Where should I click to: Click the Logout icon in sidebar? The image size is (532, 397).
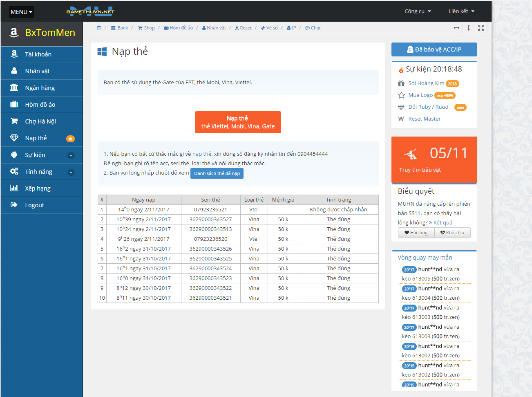coord(14,205)
